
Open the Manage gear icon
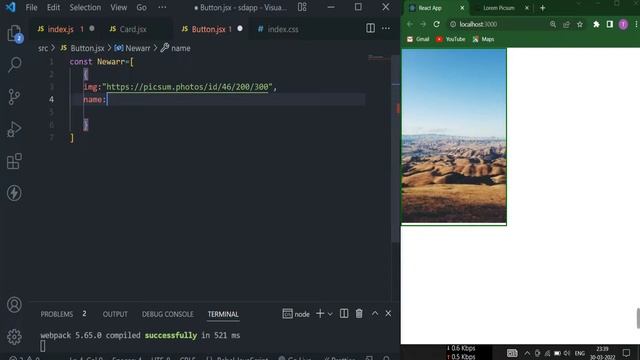pos(14,337)
